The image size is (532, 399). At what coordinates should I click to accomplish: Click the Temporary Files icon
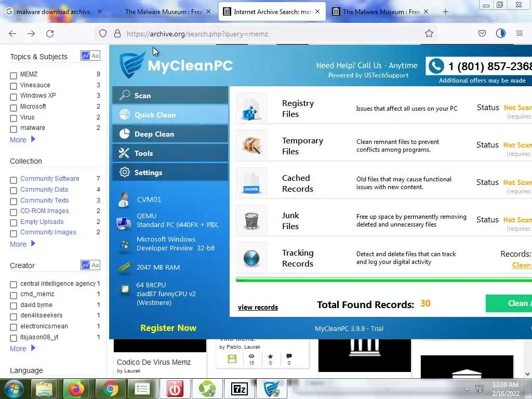(251, 145)
